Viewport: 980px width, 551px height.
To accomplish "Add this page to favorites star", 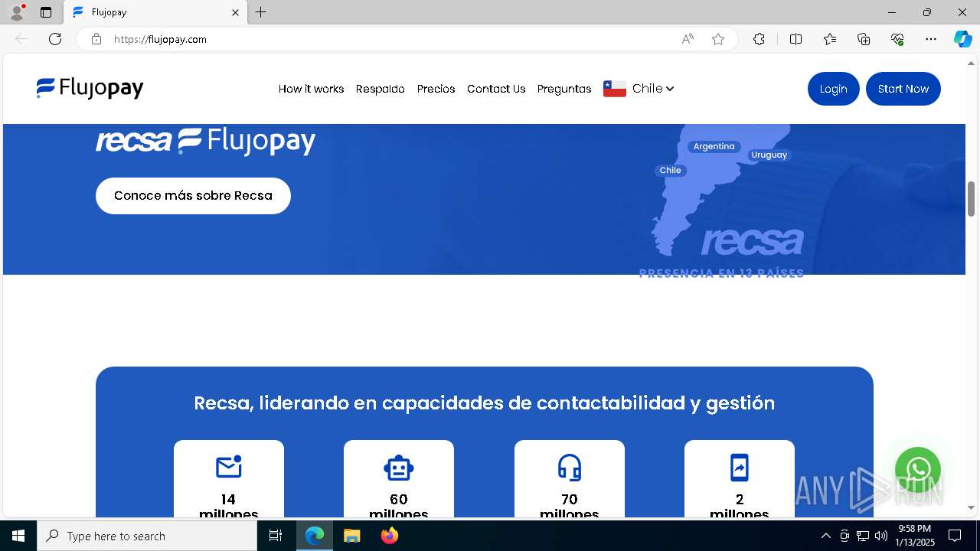I will 718,39.
